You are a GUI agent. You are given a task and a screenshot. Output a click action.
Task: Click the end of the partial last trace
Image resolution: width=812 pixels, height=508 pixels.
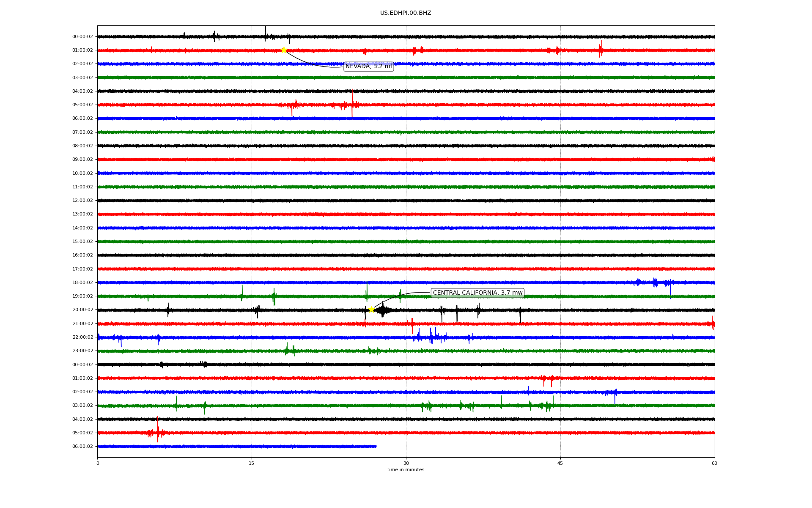pyautogui.click(x=376, y=446)
